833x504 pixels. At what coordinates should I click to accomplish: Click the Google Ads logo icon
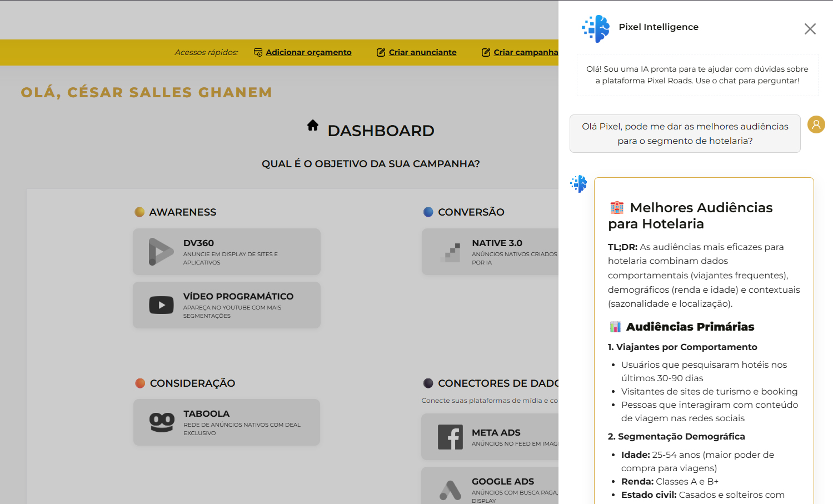[x=450, y=490]
